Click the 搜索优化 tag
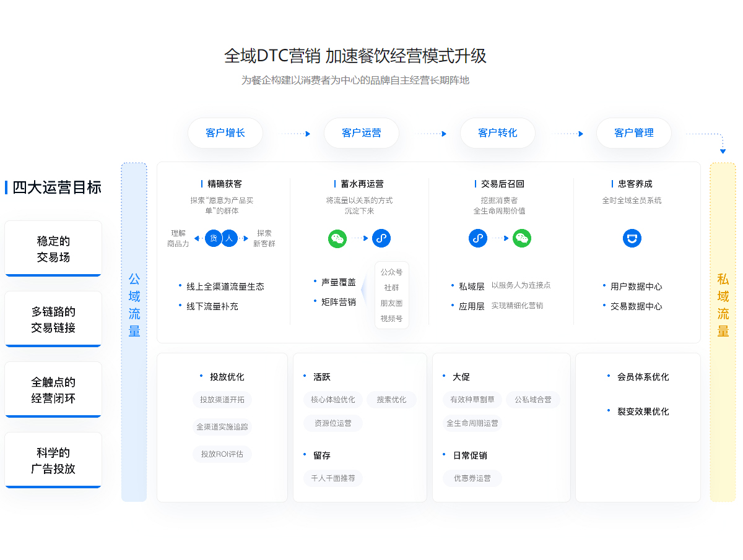The width and height of the screenshot is (743, 560). pos(392,400)
